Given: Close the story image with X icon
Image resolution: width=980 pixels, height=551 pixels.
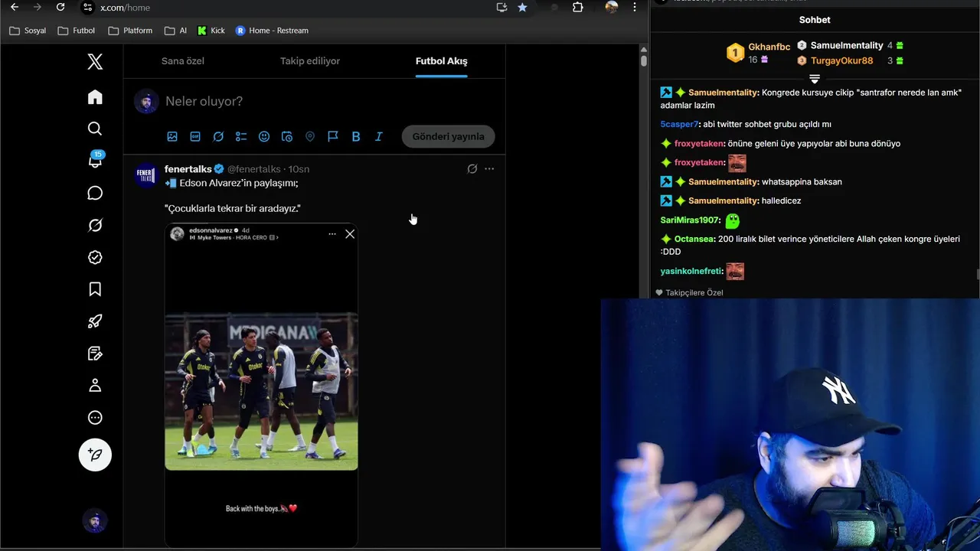Looking at the screenshot, I should pos(350,234).
